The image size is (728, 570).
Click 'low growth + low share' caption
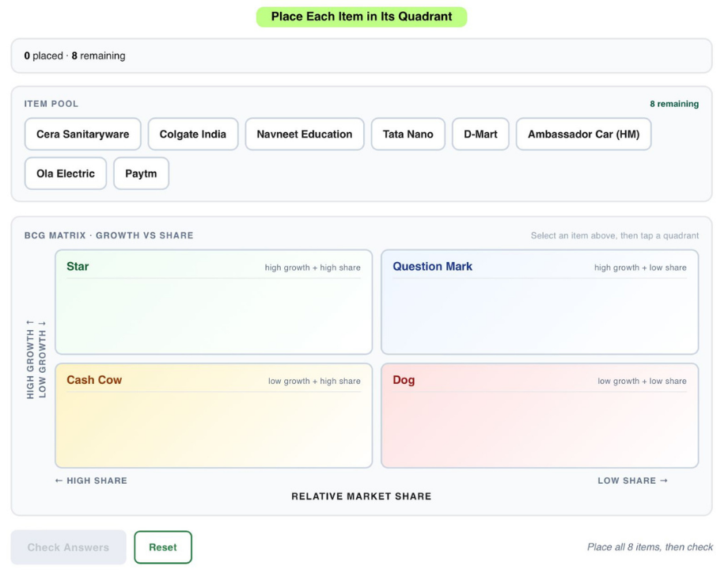(642, 381)
